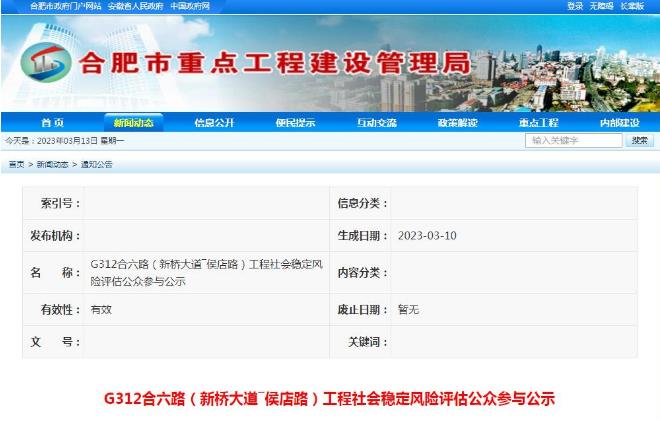Open 中国政府网 top link

click(190, 6)
